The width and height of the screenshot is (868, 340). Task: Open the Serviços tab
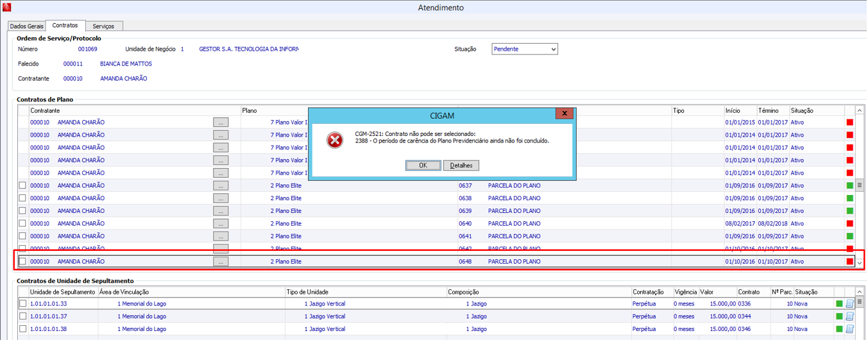pos(103,26)
